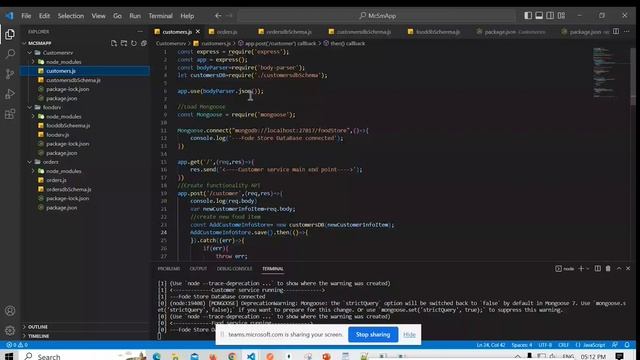Viewport: 640px width, 360px height.
Task: Open Windows Start menu
Action: tap(9, 356)
